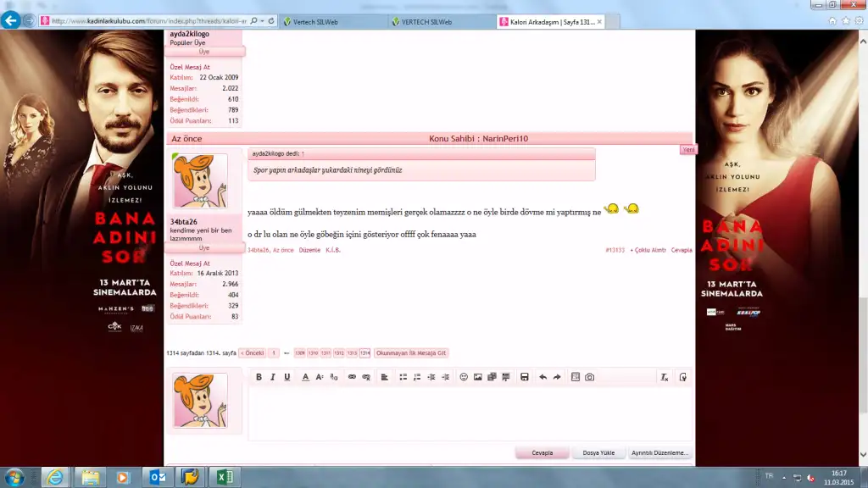Open the text color picker

click(x=305, y=377)
